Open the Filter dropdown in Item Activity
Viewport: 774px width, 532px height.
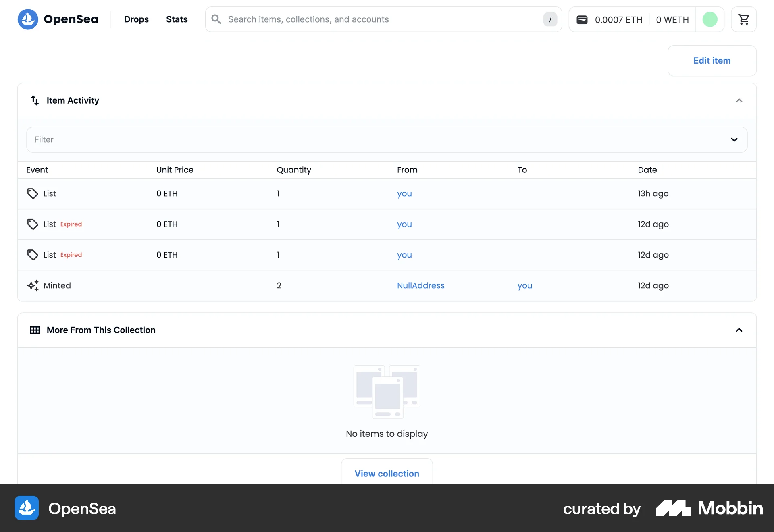734,139
